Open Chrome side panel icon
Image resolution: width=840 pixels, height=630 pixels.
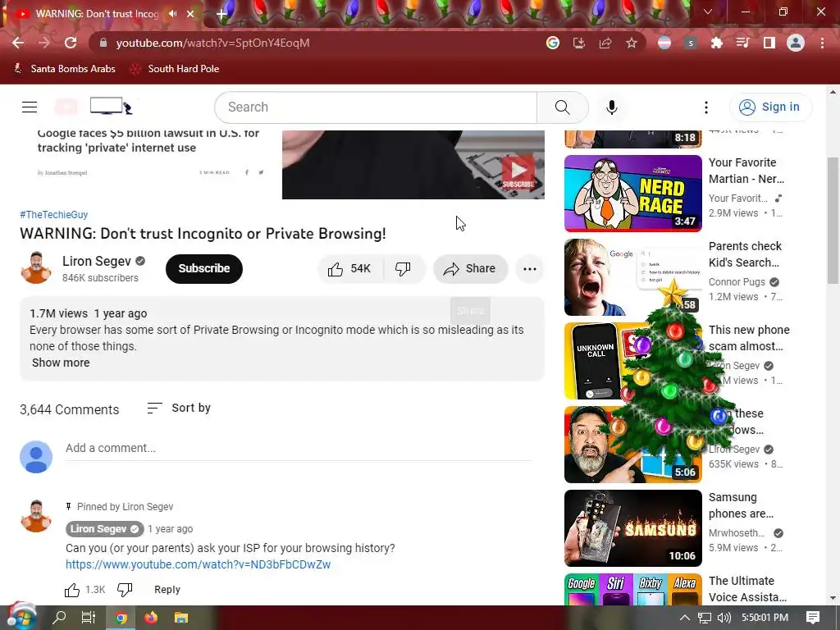click(x=769, y=43)
